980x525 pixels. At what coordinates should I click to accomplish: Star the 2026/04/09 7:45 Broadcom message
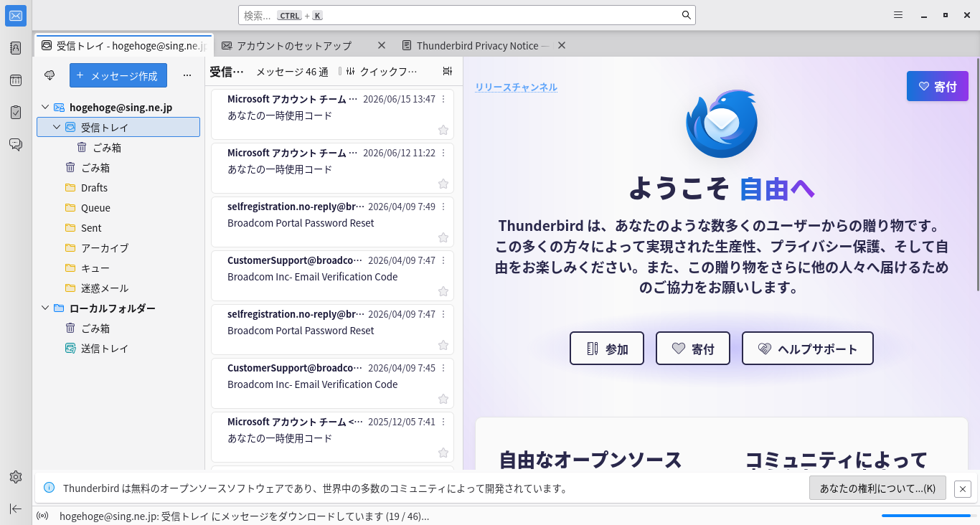click(443, 399)
